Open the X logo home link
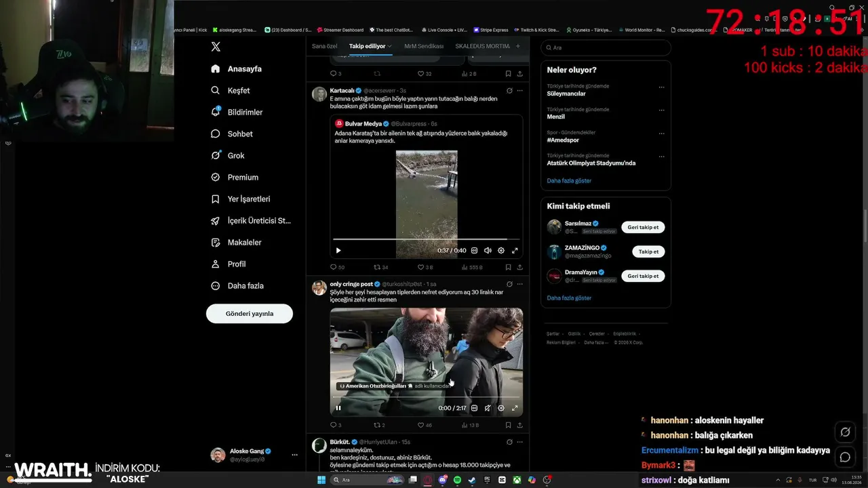The image size is (868, 488). [x=216, y=47]
